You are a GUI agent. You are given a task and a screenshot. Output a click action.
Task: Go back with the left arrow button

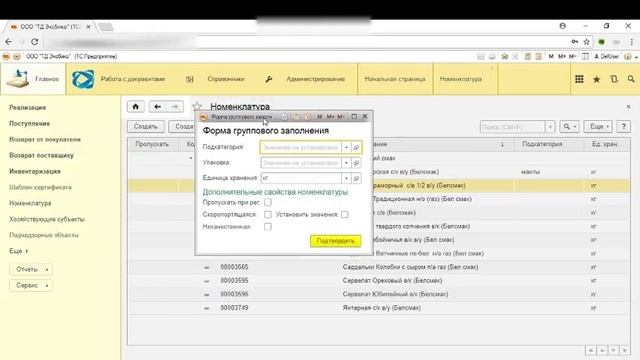coord(158,107)
